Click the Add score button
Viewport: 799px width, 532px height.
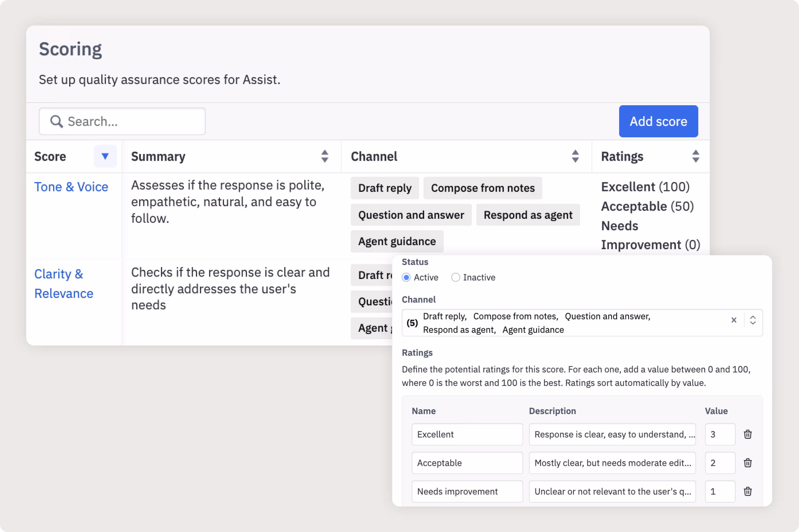[658, 121]
